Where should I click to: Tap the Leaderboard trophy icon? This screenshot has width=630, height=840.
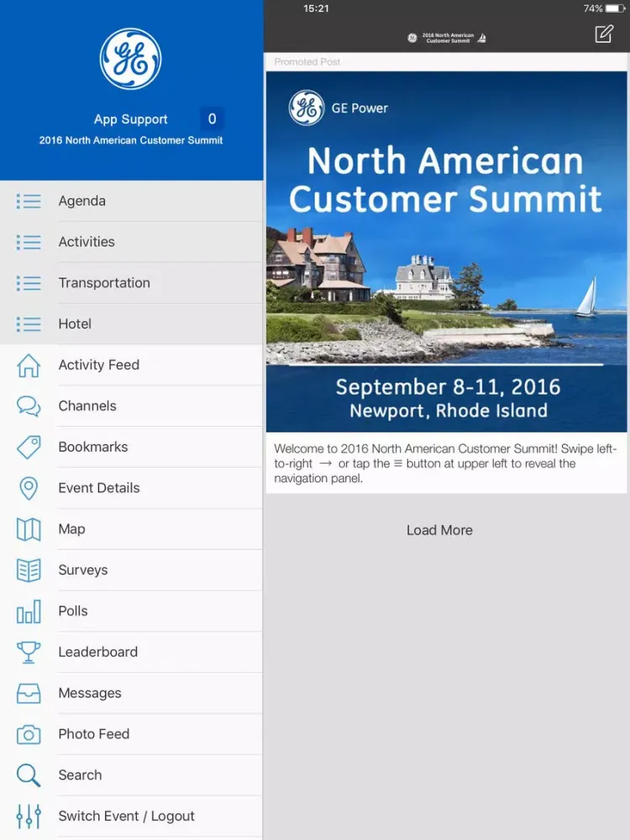(29, 652)
